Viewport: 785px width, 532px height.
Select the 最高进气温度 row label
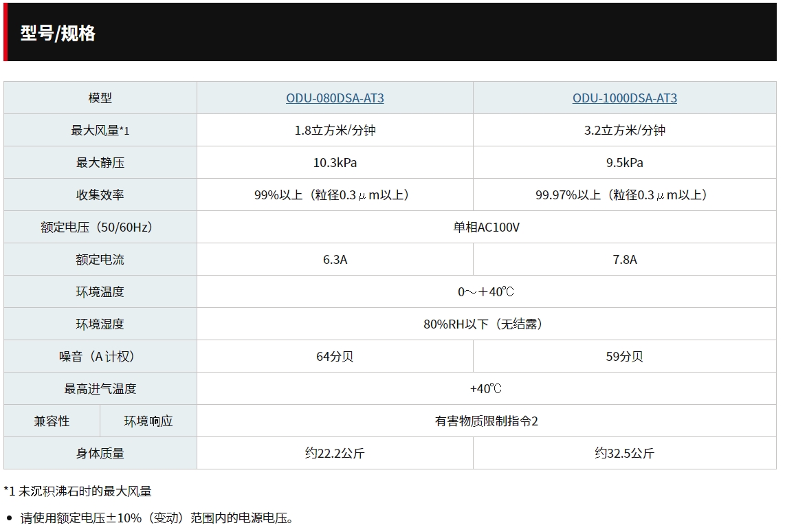[100, 389]
